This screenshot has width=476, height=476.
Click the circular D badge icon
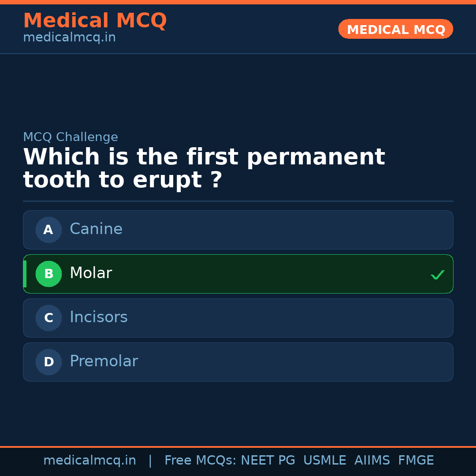pos(48,362)
